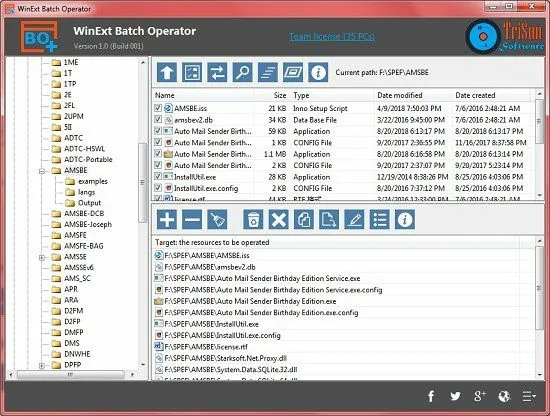
Task: Open the Team license (25 PCs) link
Action: [x=332, y=36]
